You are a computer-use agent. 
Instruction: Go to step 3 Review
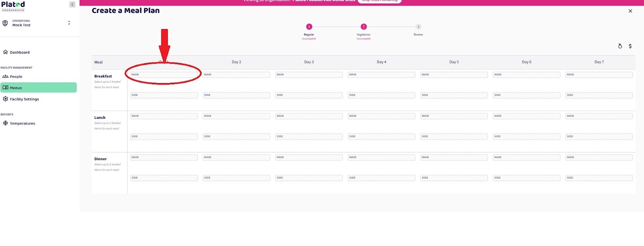point(418,27)
